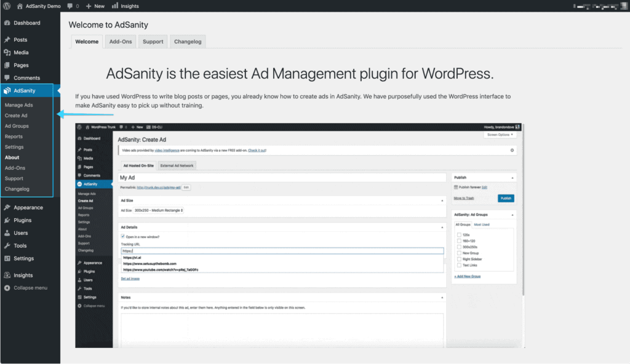This screenshot has height=364, width=630.
Task: Click the Collapse menu arrow at sidebar bottom
Action: (8, 287)
